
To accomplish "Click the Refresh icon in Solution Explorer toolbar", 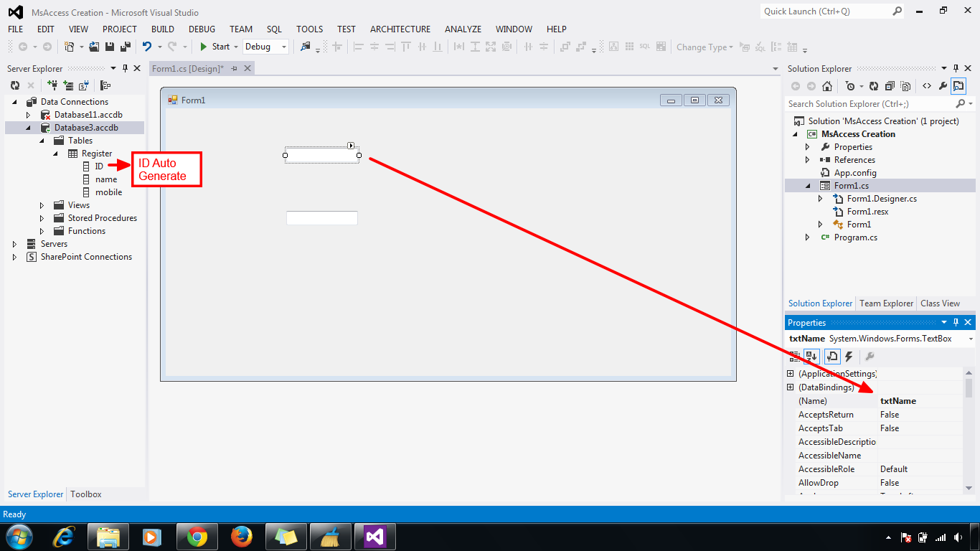I will click(x=875, y=85).
